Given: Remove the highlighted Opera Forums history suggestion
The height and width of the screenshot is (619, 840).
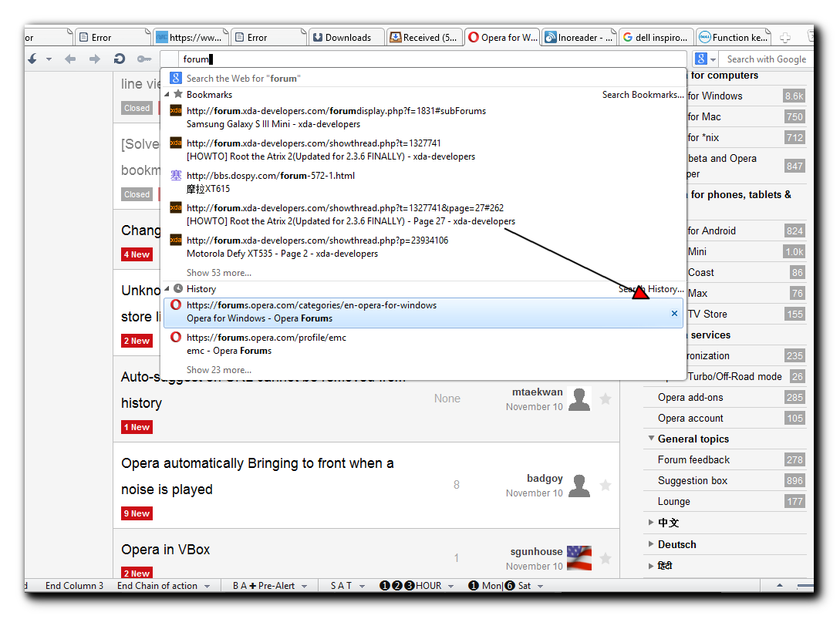Looking at the screenshot, I should pyautogui.click(x=674, y=313).
